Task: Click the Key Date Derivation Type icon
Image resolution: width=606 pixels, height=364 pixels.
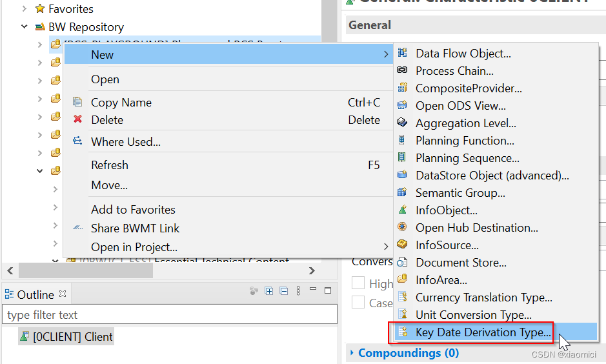Action: (403, 332)
